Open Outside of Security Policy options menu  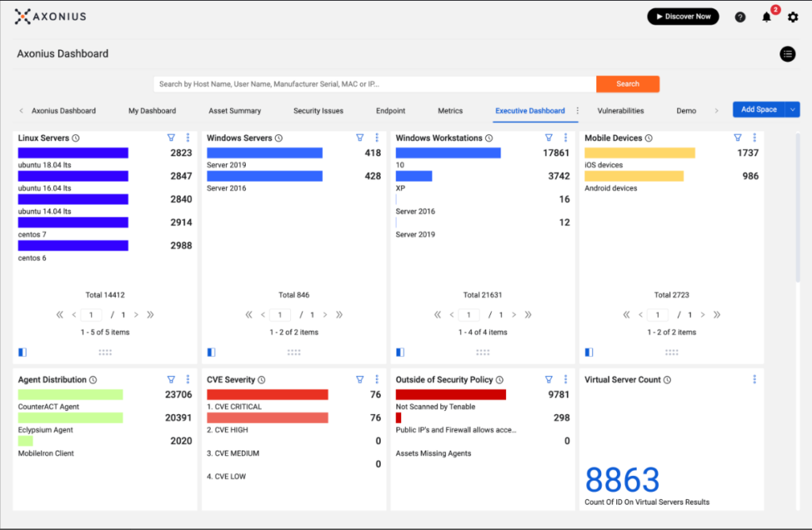click(565, 380)
